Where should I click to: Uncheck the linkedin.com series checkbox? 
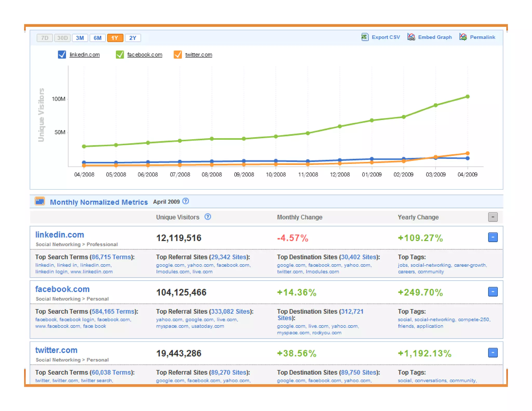[62, 55]
